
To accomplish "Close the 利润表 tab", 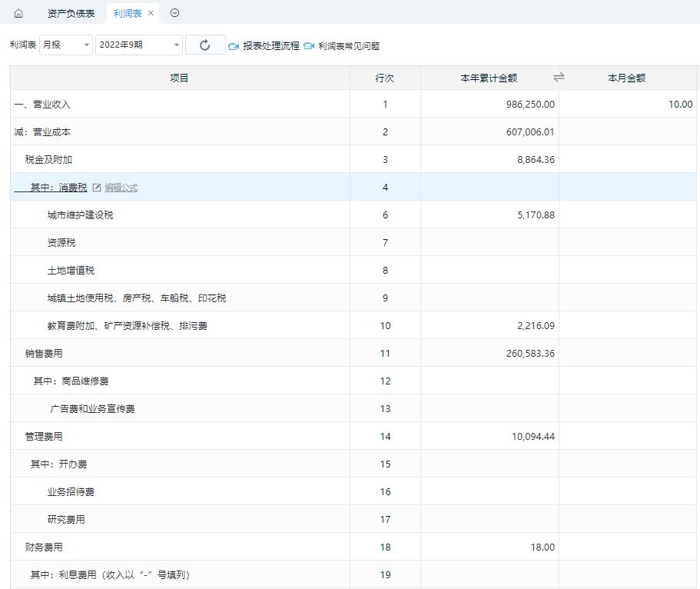I will [151, 13].
